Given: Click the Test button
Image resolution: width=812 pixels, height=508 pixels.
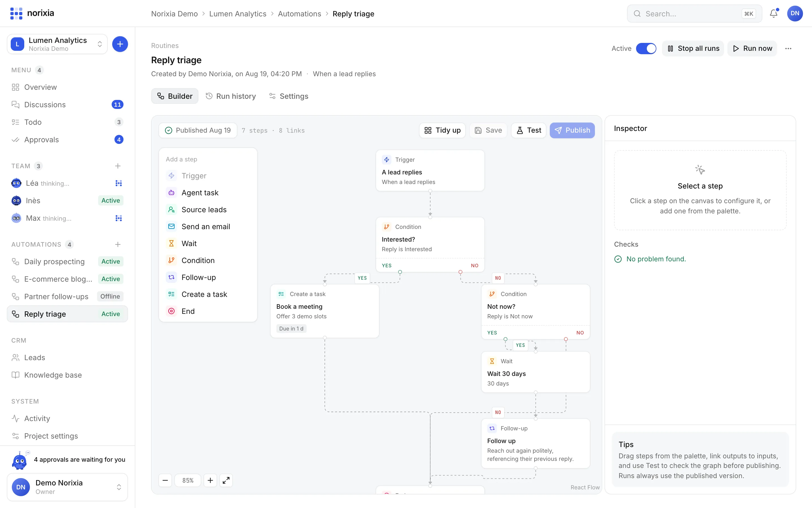Looking at the screenshot, I should 528,130.
